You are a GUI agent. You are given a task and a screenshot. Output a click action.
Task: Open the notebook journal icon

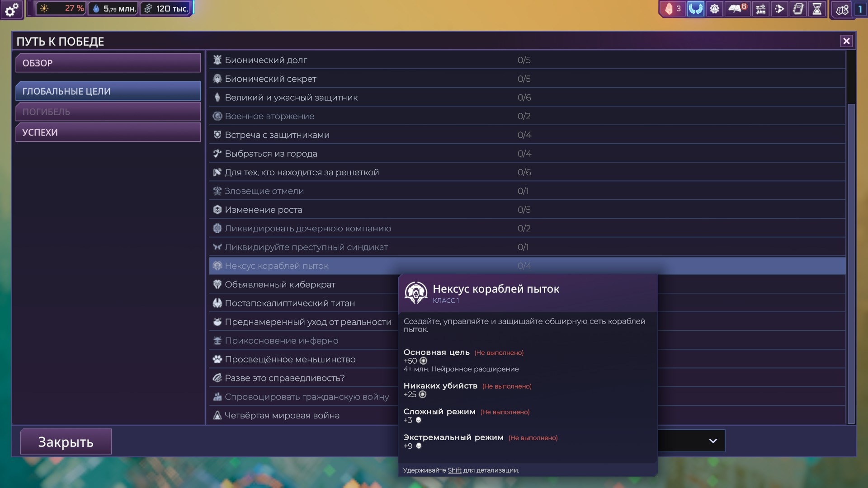798,9
